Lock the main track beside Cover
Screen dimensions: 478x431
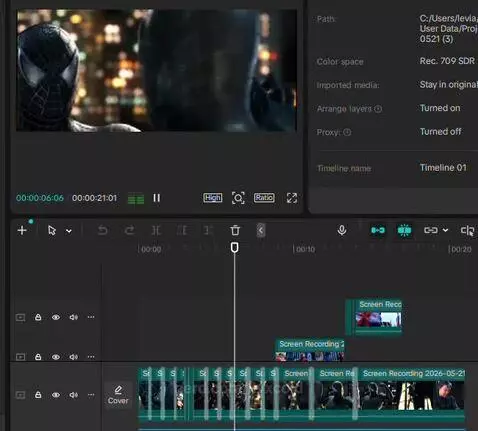[38, 395]
